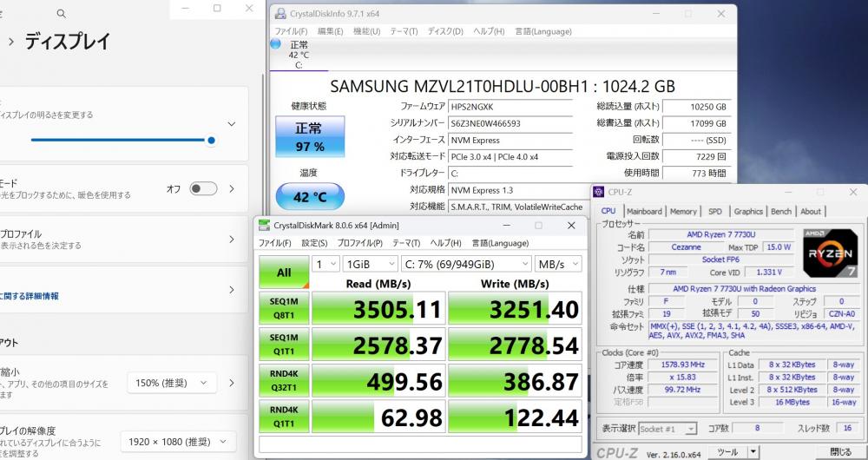The height and width of the screenshot is (460, 868).
Task: Open display detailed information chevron
Action: (x=232, y=290)
